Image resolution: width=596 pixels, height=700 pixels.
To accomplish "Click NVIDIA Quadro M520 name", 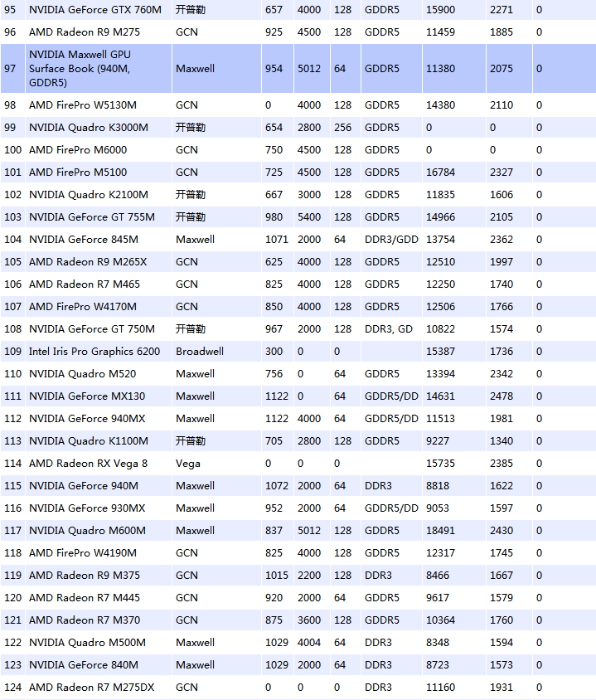I will 83,374.
